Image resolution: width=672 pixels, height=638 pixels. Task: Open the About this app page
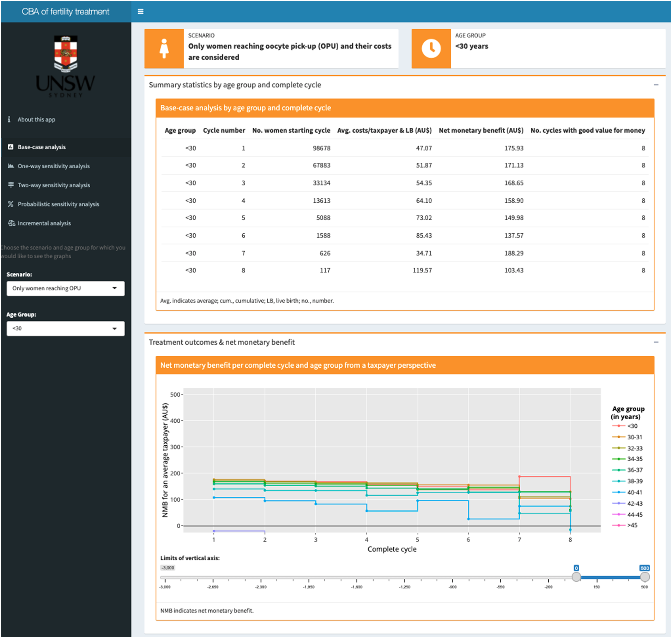coord(36,120)
